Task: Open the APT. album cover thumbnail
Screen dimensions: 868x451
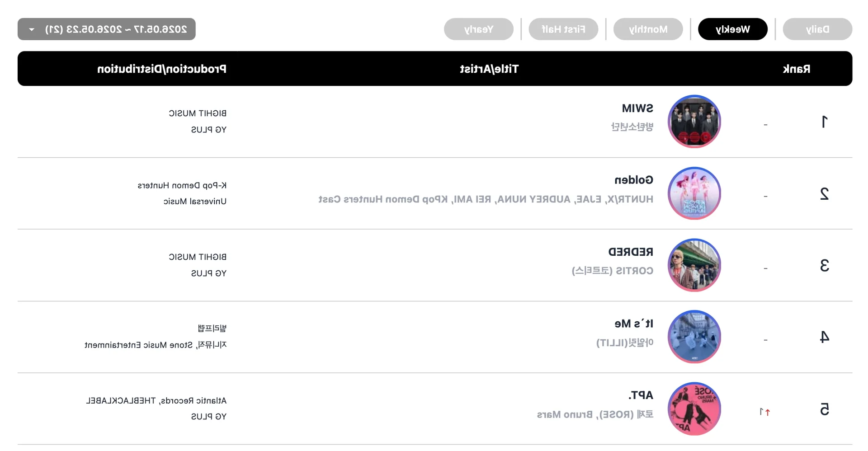Action: [x=694, y=409]
